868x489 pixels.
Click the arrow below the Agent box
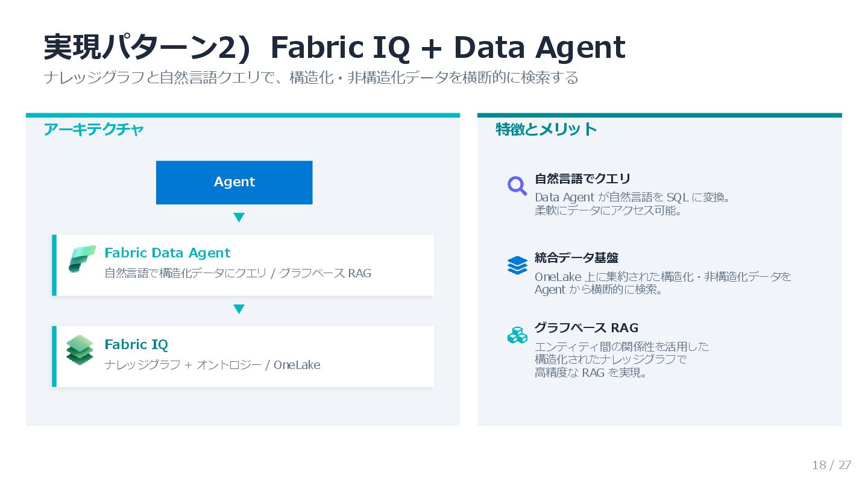coord(239,218)
